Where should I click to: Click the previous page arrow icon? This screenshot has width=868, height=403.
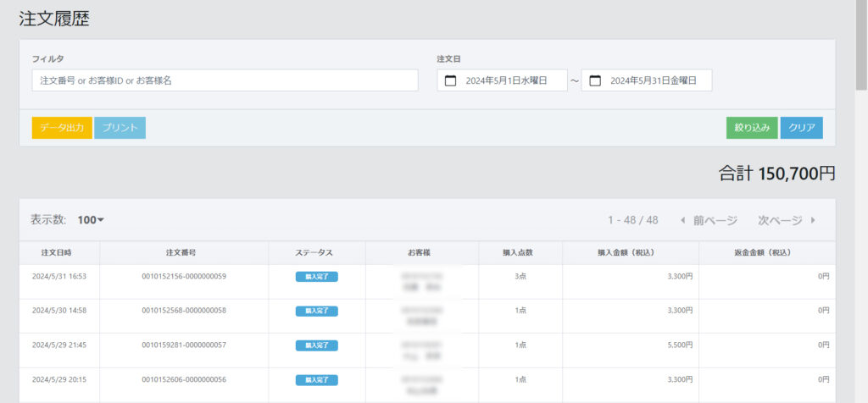point(683,220)
